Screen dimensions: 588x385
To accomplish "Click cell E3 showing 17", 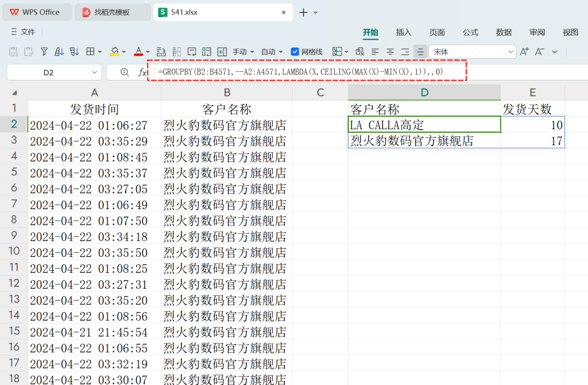I will click(532, 141).
